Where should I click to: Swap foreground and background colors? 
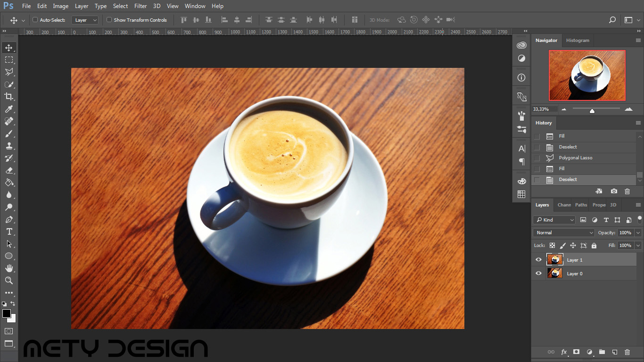[x=13, y=304]
